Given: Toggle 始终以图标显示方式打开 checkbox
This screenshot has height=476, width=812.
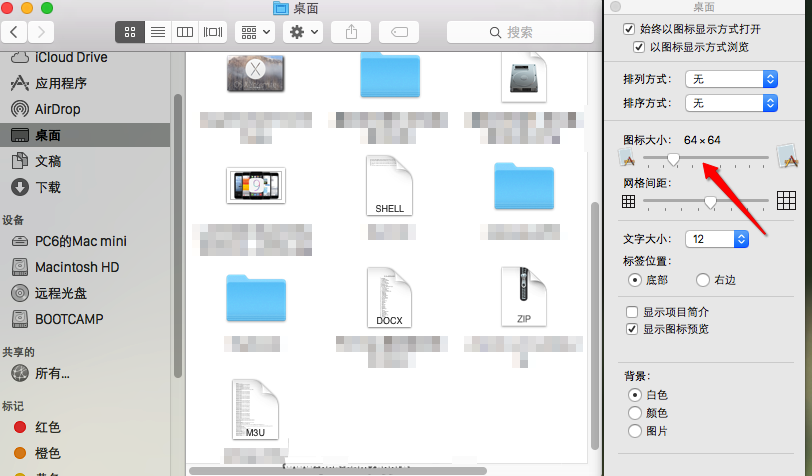Looking at the screenshot, I should click(629, 30).
